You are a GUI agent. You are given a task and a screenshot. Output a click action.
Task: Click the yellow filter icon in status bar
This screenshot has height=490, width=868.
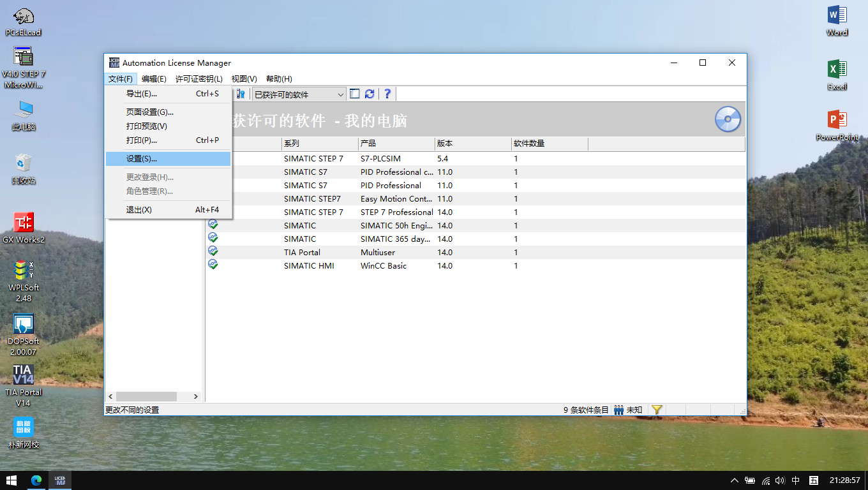[x=657, y=410]
